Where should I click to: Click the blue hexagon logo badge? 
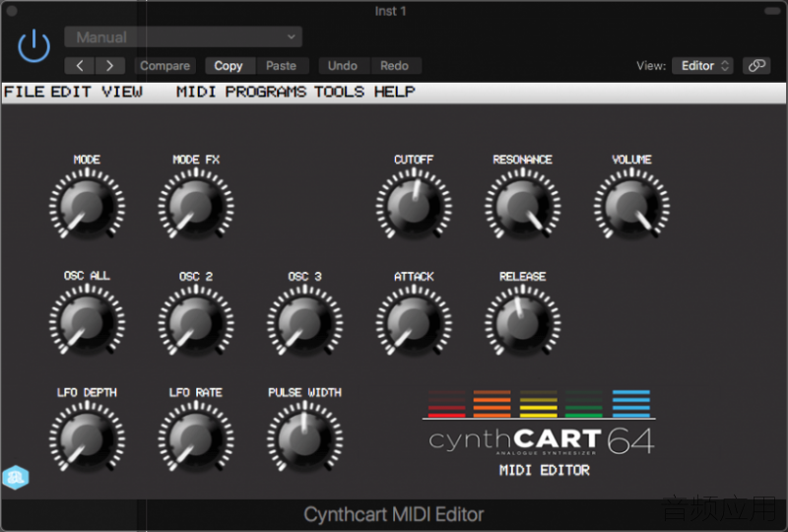(x=16, y=477)
